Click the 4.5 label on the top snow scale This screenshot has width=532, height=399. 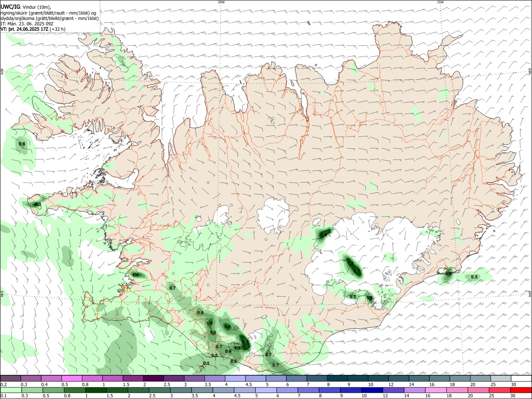[x=249, y=384]
